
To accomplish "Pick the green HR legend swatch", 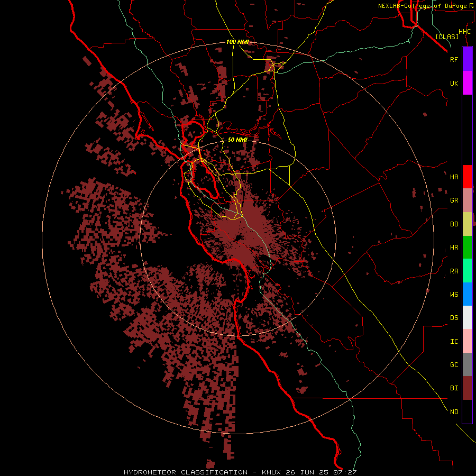I will [467, 248].
